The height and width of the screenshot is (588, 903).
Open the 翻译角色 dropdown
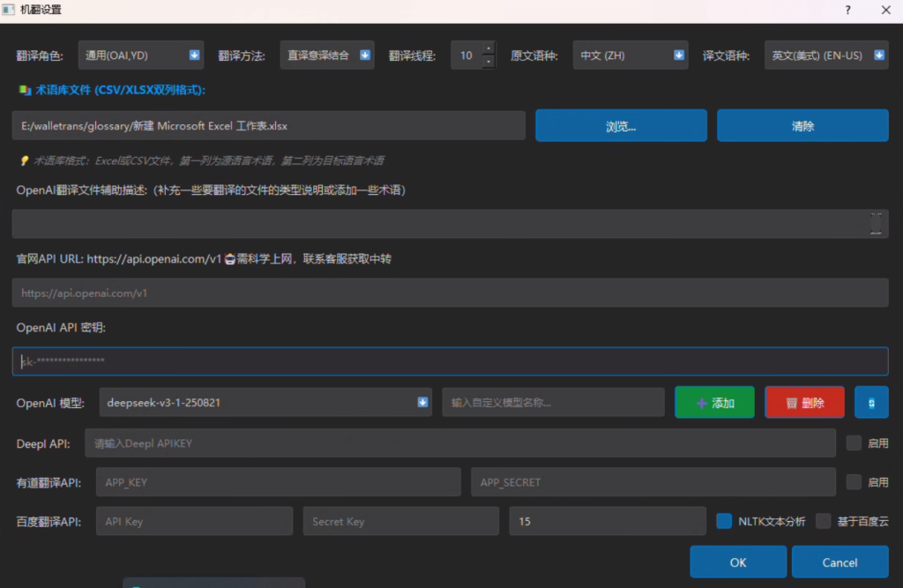pos(193,55)
